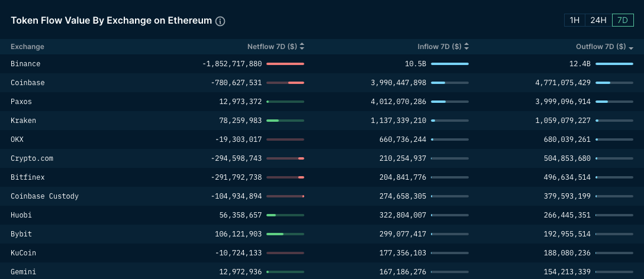
Task: Select the Bitfinex exchange name
Action: (x=27, y=177)
